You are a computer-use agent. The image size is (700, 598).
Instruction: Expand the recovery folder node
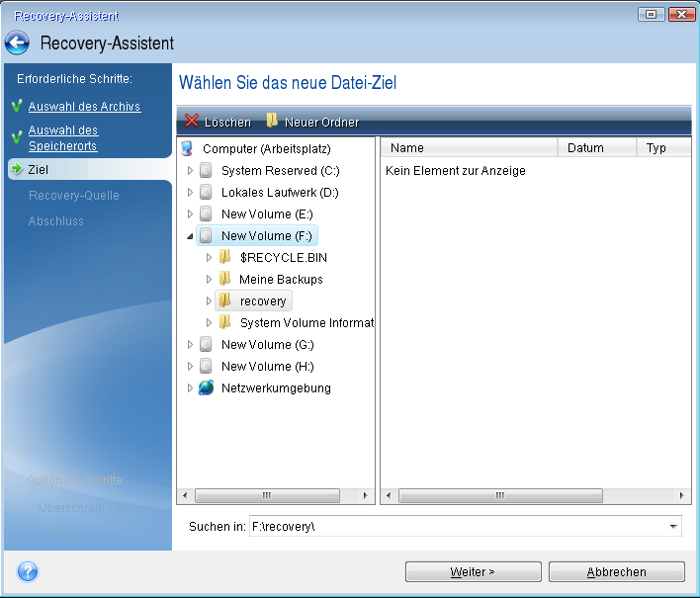[x=209, y=301]
